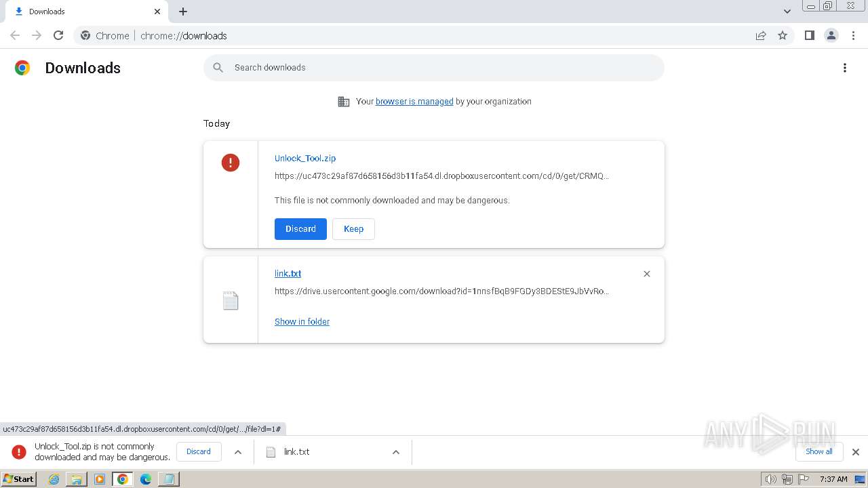
Task: Click Show all downloads button
Action: click(x=819, y=451)
